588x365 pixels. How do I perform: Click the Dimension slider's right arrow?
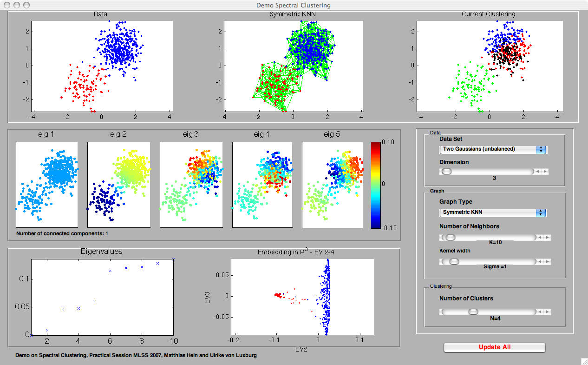[x=546, y=172]
